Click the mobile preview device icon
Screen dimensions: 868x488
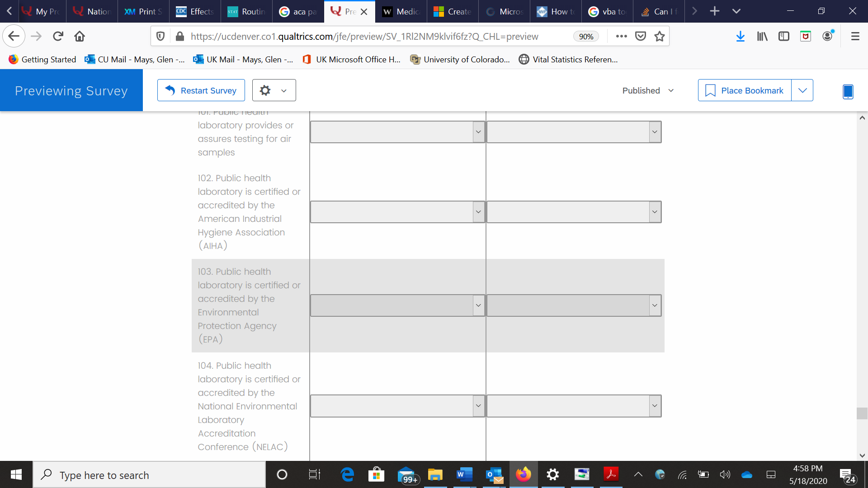click(848, 91)
